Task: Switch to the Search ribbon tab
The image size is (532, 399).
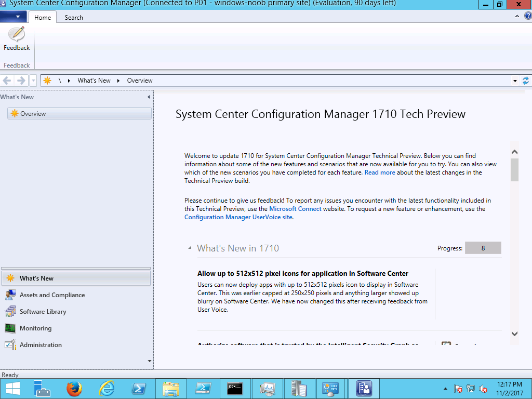Action: [74, 17]
